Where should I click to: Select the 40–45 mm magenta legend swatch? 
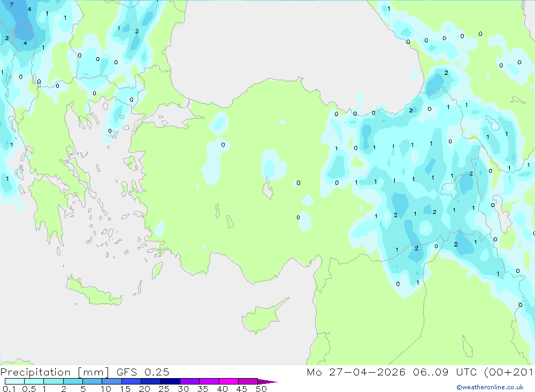[x=228, y=381]
